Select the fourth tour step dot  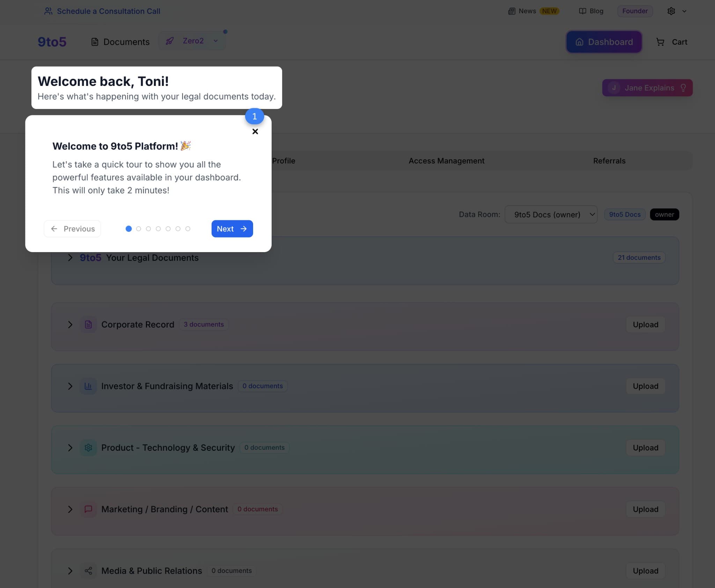(x=158, y=229)
